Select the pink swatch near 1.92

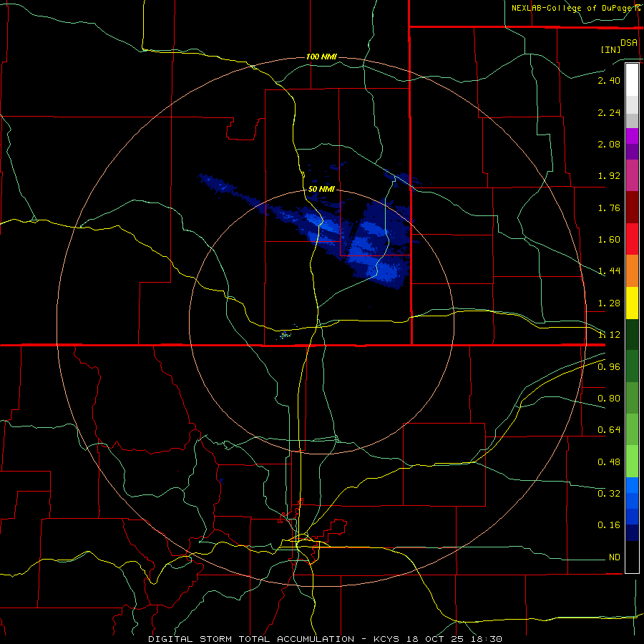click(x=632, y=175)
